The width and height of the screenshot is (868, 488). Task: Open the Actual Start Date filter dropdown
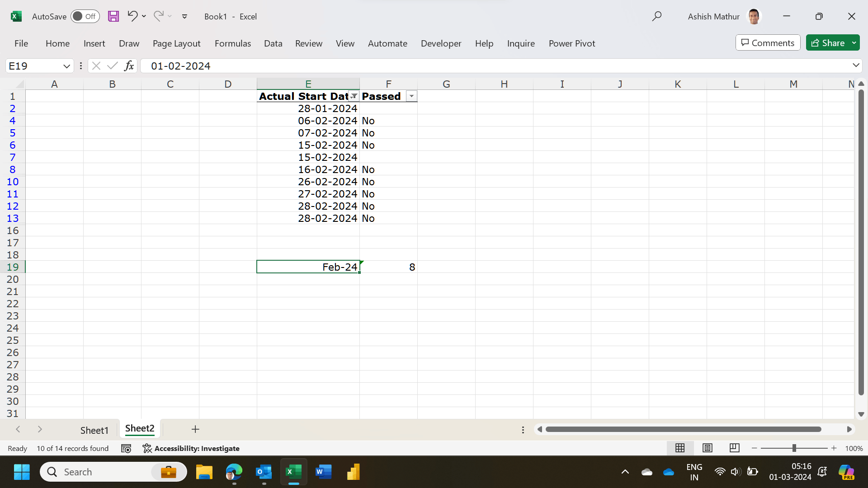tap(354, 96)
